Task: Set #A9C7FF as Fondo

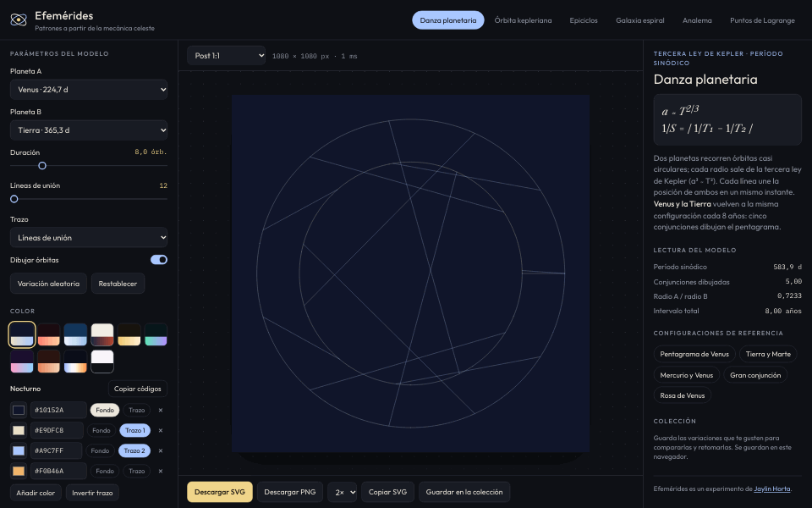Action: point(100,451)
